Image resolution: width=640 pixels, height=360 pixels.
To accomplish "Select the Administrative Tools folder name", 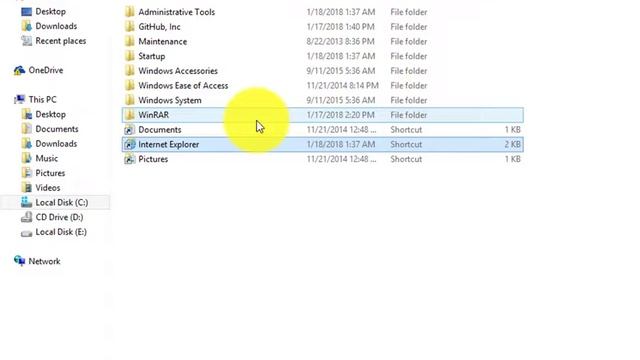I will (x=177, y=12).
